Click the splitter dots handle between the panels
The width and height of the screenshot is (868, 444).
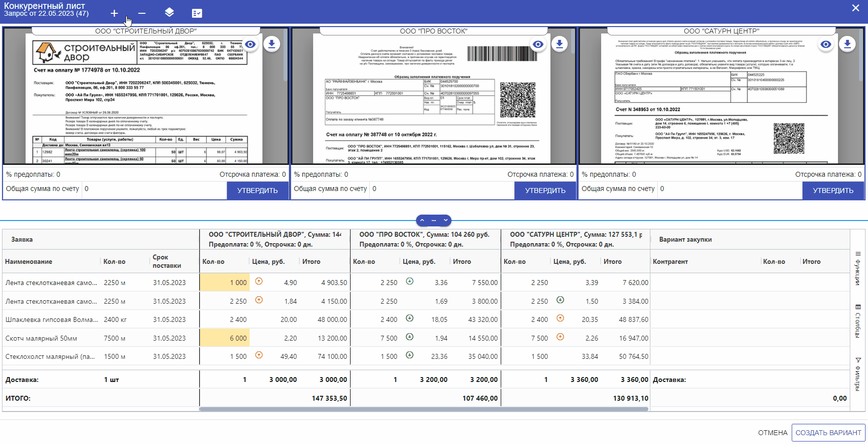[x=434, y=221]
